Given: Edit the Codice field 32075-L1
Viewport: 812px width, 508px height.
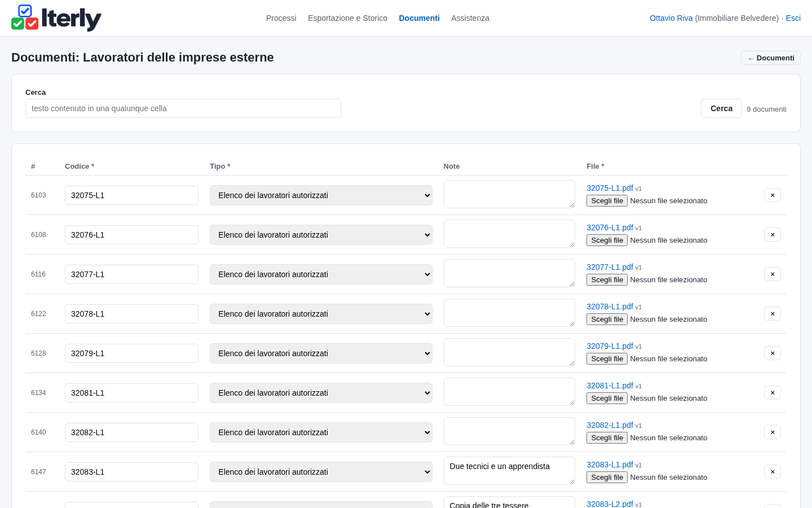Looking at the screenshot, I should (x=131, y=195).
